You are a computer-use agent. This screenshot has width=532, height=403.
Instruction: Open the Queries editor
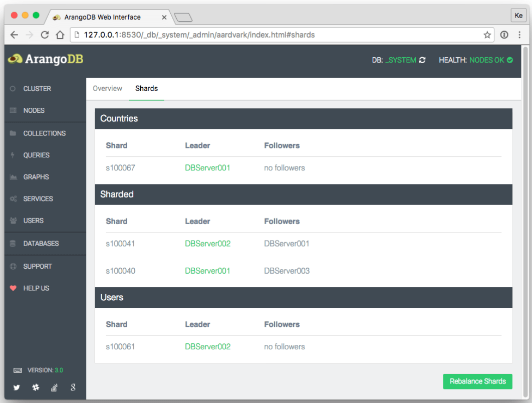pyautogui.click(x=38, y=155)
